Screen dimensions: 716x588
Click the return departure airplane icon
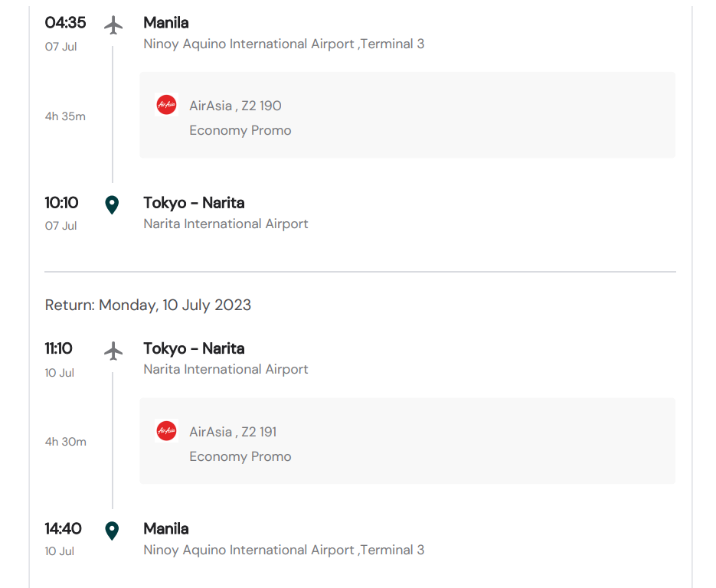coord(113,351)
